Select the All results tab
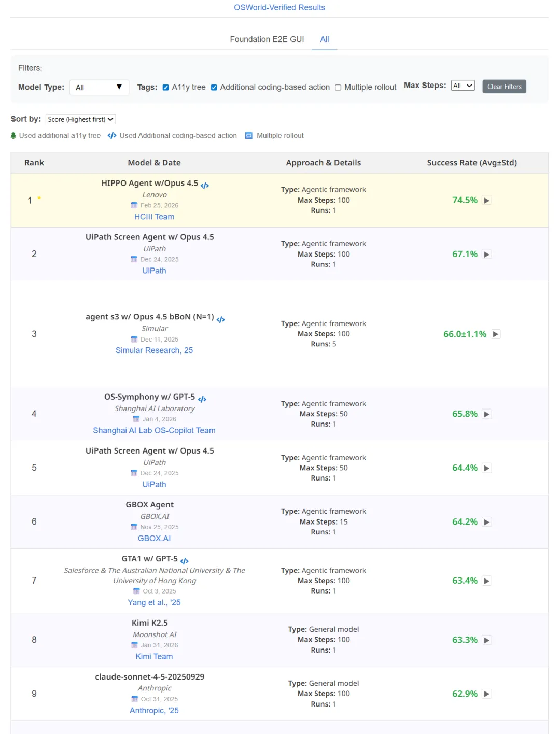560x734 pixels. 325,39
